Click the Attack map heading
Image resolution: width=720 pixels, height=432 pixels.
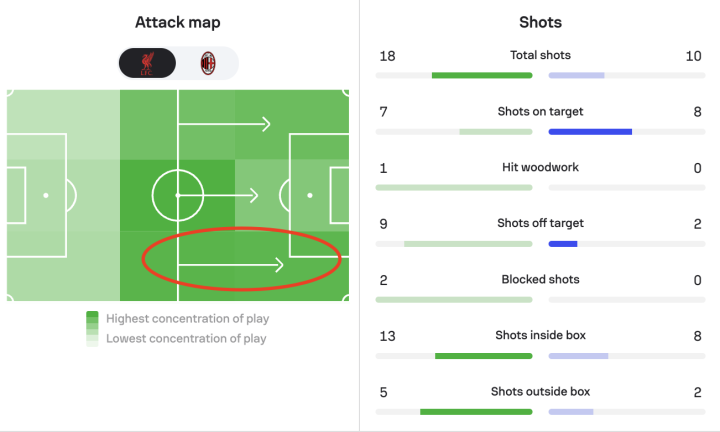(178, 22)
